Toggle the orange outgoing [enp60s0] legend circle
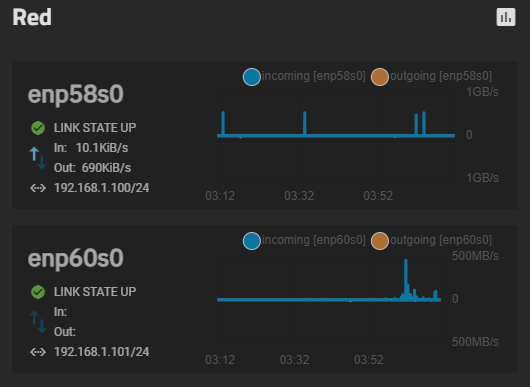The image size is (530, 387). click(x=380, y=241)
